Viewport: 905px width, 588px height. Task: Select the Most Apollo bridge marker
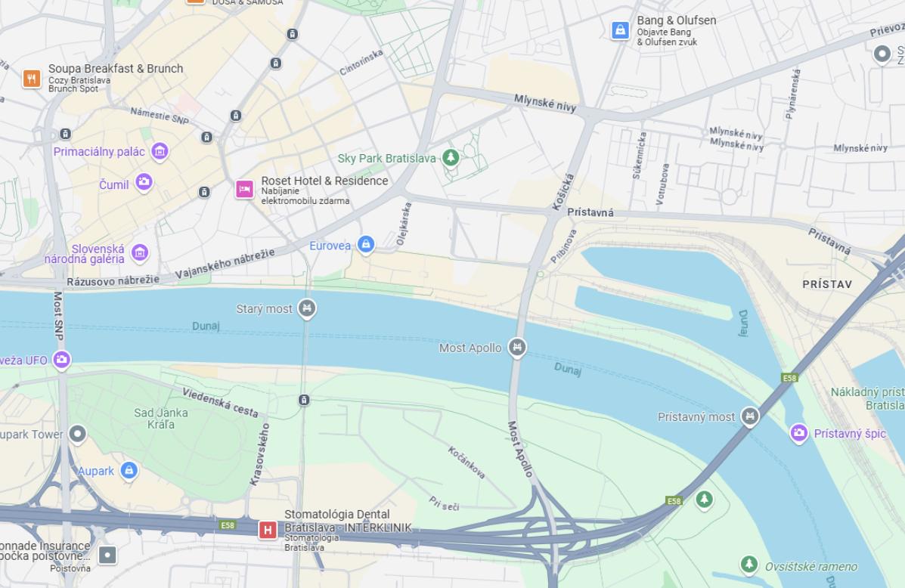(x=517, y=348)
